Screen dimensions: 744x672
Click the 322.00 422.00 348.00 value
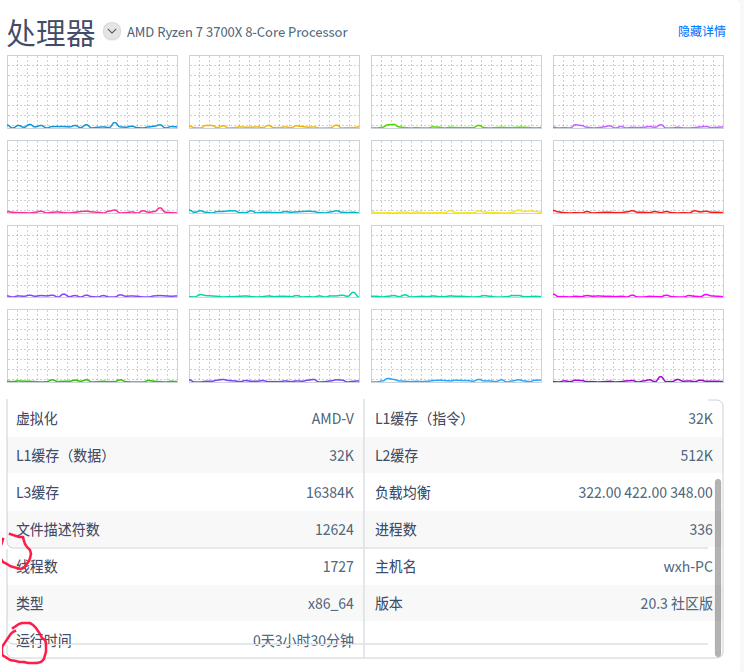click(x=645, y=493)
